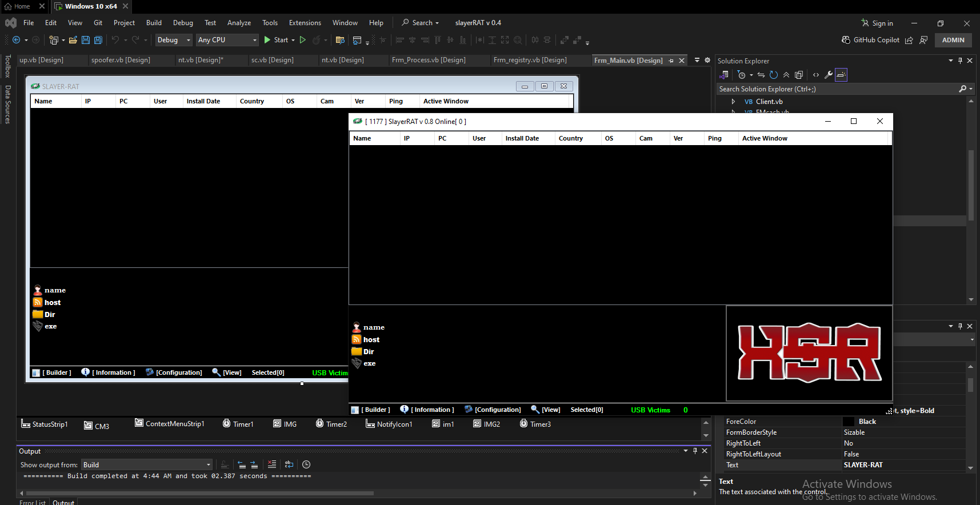Toggle Show All Files in Solution Explorer

coord(799,75)
